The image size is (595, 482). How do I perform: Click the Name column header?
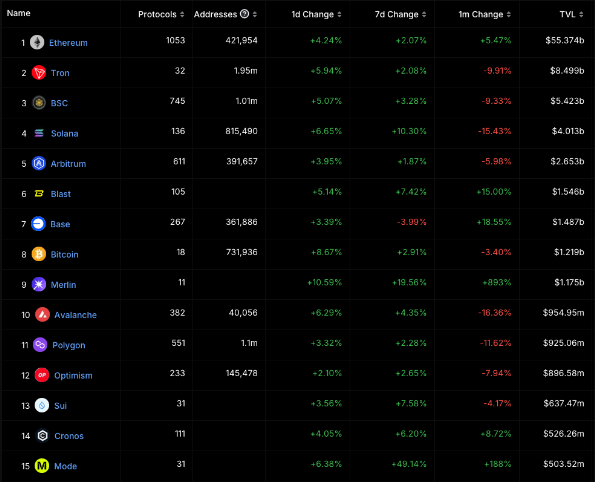[x=19, y=13]
